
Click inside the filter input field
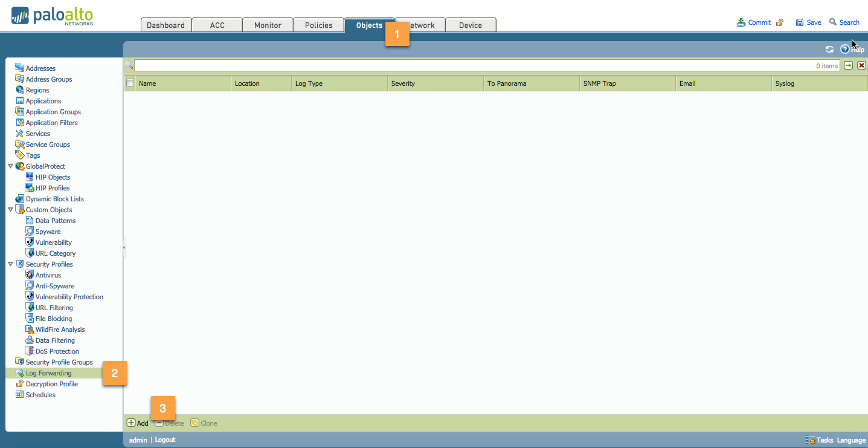coord(423,65)
